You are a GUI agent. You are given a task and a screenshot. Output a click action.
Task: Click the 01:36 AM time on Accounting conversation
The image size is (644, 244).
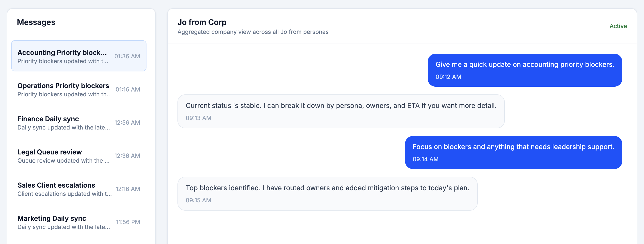tap(127, 56)
